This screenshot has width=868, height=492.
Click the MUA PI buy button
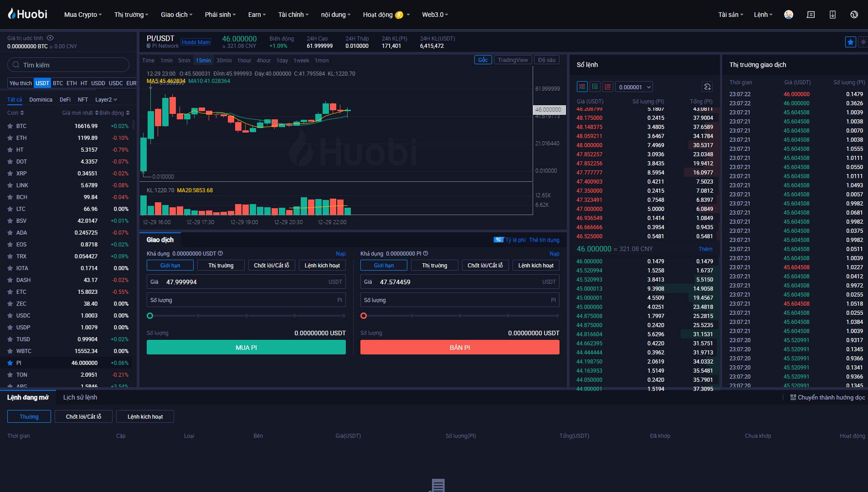tap(246, 347)
